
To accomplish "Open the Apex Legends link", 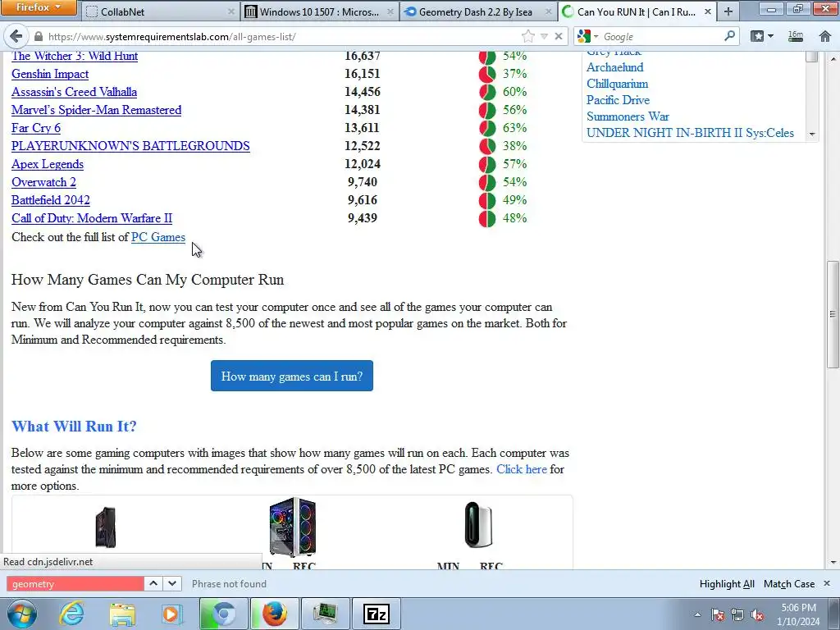I will (x=47, y=164).
